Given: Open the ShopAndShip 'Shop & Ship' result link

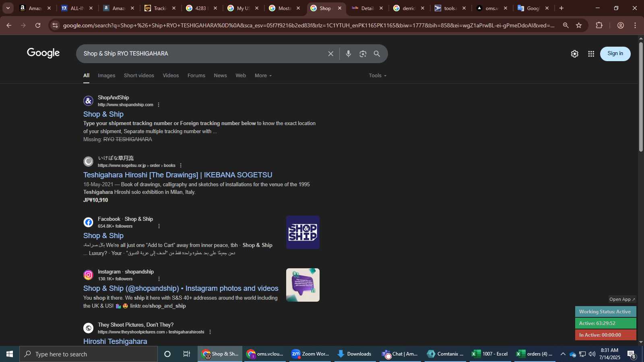Looking at the screenshot, I should pos(103,114).
